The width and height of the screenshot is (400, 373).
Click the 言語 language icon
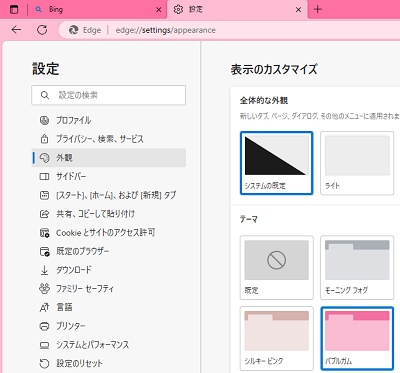click(x=44, y=307)
